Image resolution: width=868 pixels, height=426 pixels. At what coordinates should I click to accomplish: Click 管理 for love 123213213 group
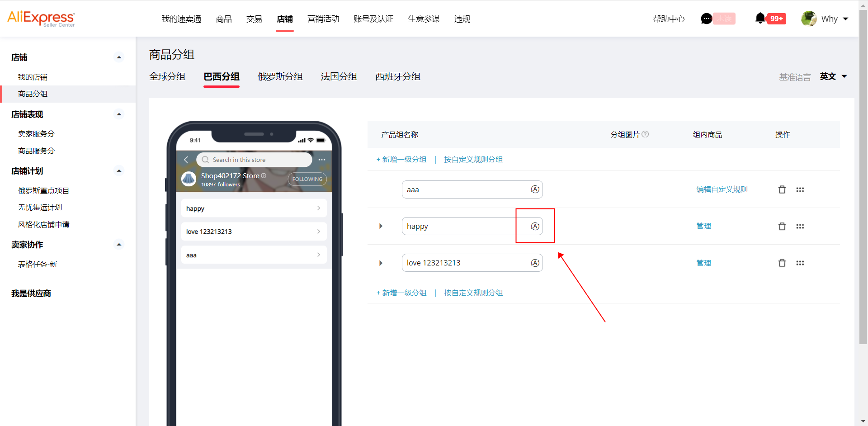(x=703, y=263)
